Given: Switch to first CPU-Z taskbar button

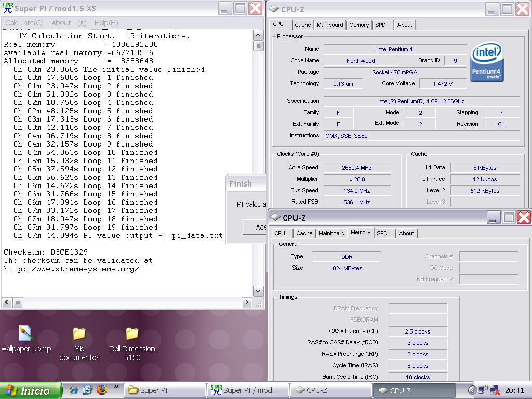Looking at the screenshot, I should 331,391.
